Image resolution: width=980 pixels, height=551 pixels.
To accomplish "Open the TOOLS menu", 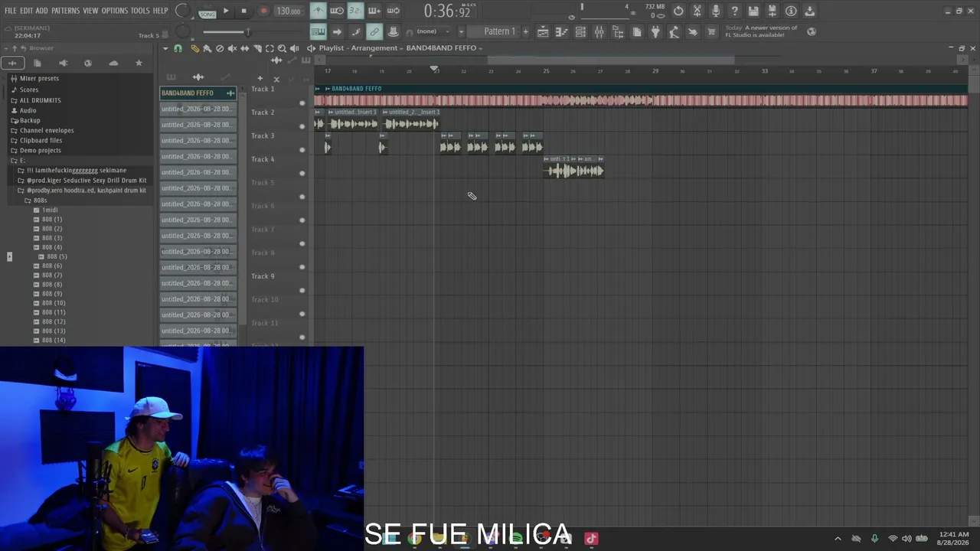I will (140, 11).
